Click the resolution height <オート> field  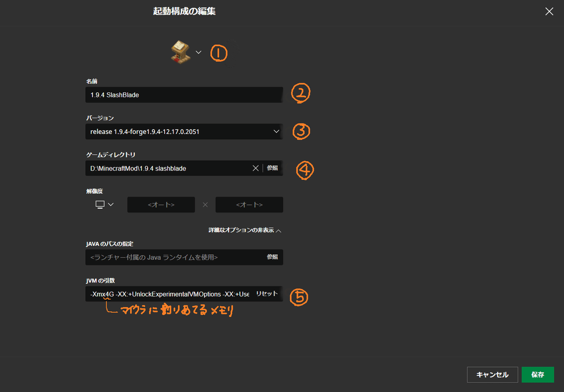[249, 205]
